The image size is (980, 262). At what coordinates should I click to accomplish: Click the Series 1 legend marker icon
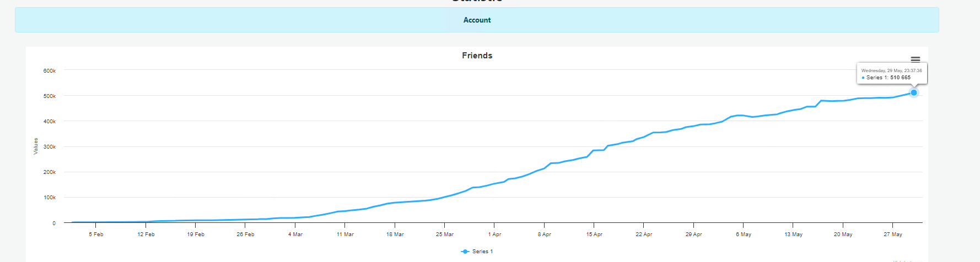point(465,252)
